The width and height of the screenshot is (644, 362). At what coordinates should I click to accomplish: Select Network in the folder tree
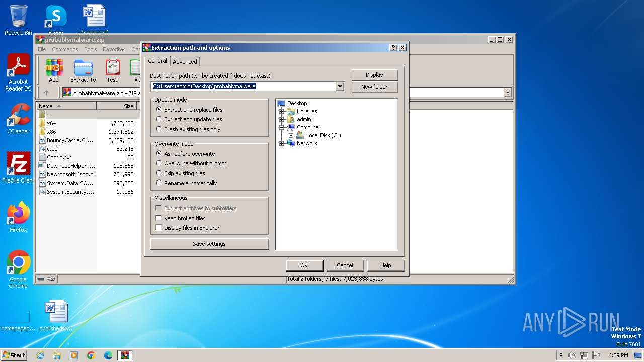pos(307,143)
